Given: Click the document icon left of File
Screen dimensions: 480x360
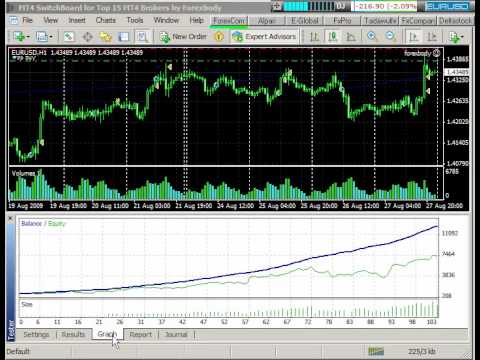Looking at the screenshot, I should [x=13, y=20].
